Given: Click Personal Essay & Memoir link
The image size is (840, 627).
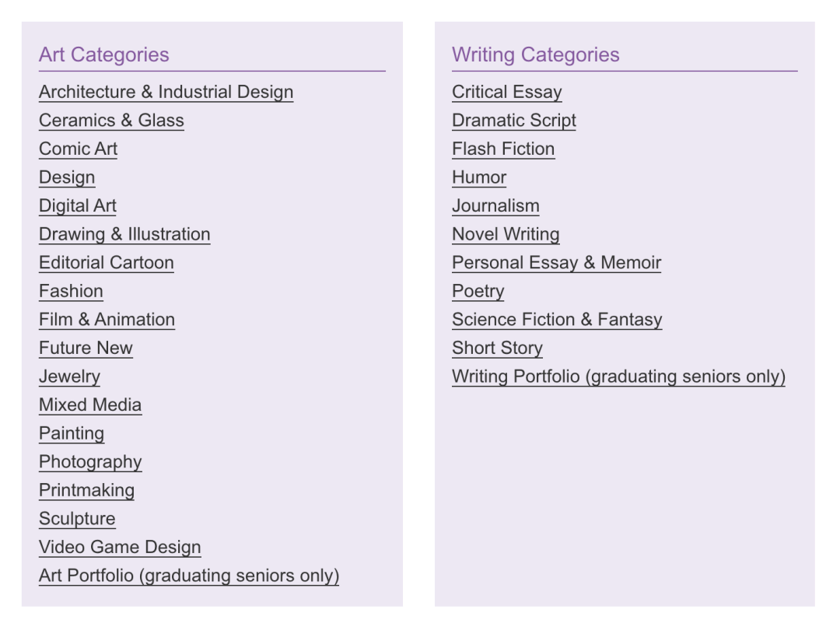Looking at the screenshot, I should 557,263.
